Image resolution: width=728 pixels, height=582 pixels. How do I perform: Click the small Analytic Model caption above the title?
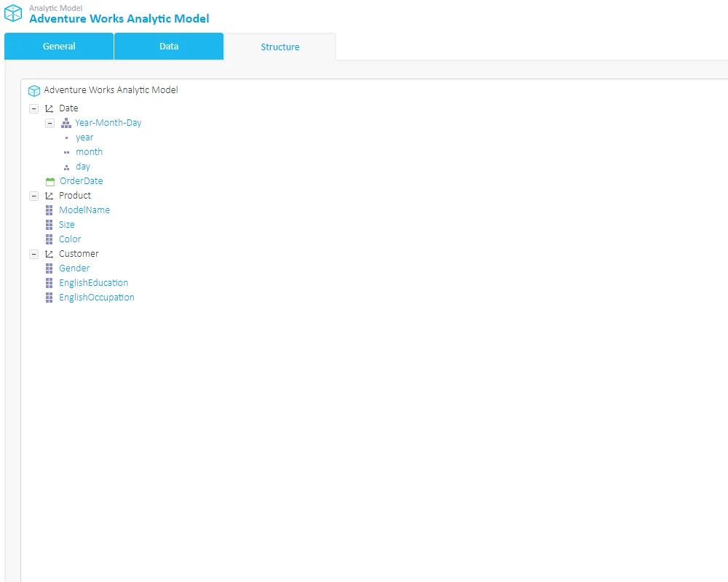[56, 8]
